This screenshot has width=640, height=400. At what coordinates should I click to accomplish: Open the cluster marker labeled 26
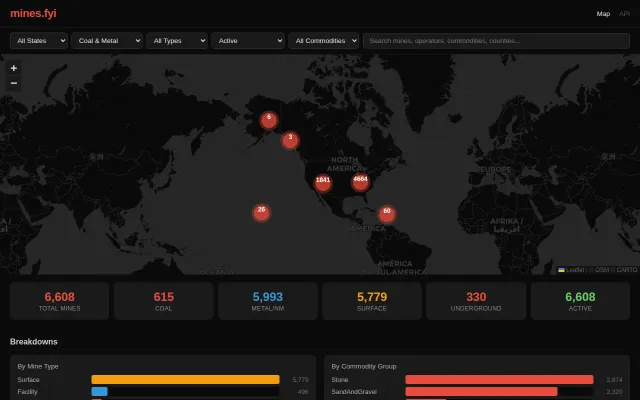(x=261, y=213)
